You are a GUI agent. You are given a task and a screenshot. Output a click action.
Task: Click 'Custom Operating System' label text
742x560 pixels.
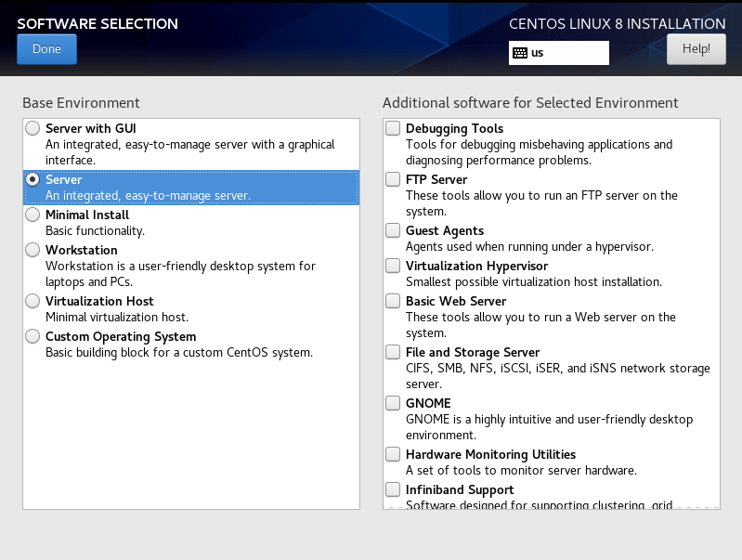click(x=121, y=336)
